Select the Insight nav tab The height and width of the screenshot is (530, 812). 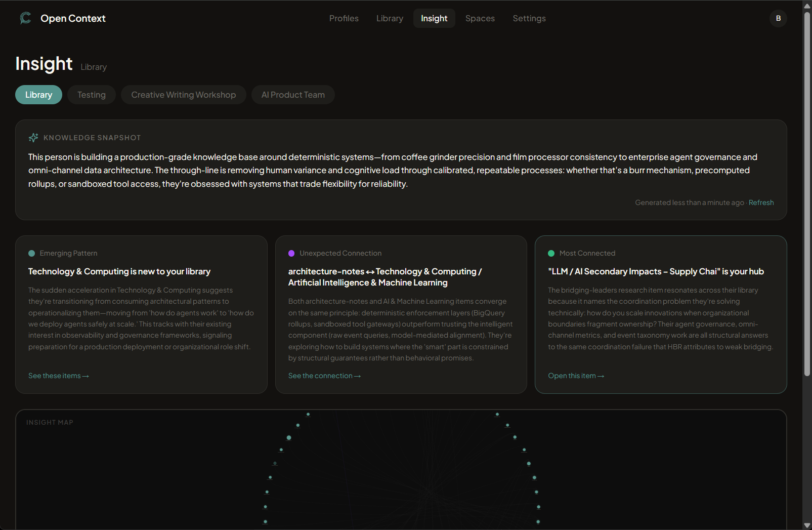(434, 18)
